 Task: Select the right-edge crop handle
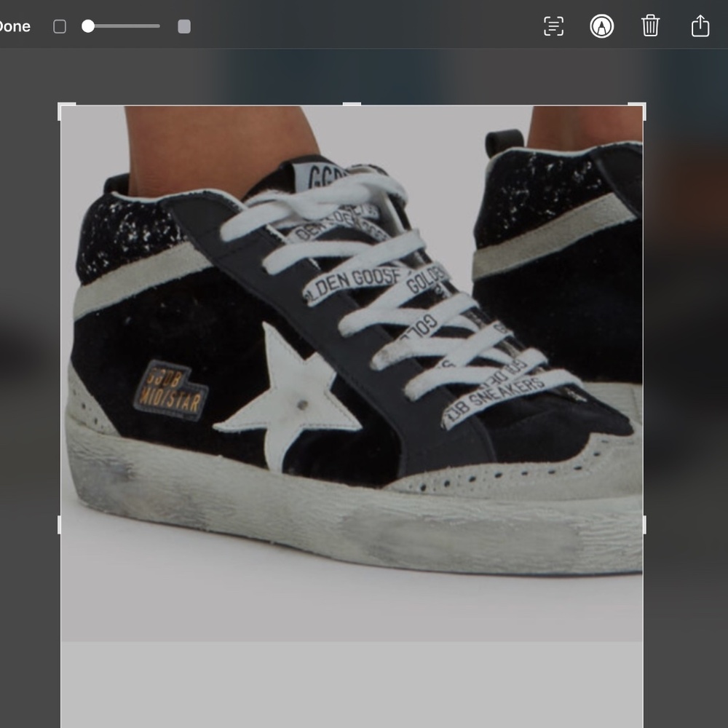(x=644, y=525)
